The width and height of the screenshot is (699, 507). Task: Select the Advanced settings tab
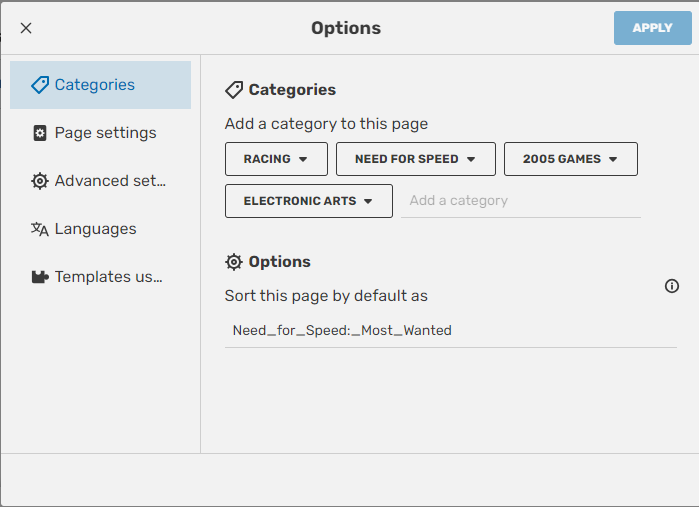point(110,181)
